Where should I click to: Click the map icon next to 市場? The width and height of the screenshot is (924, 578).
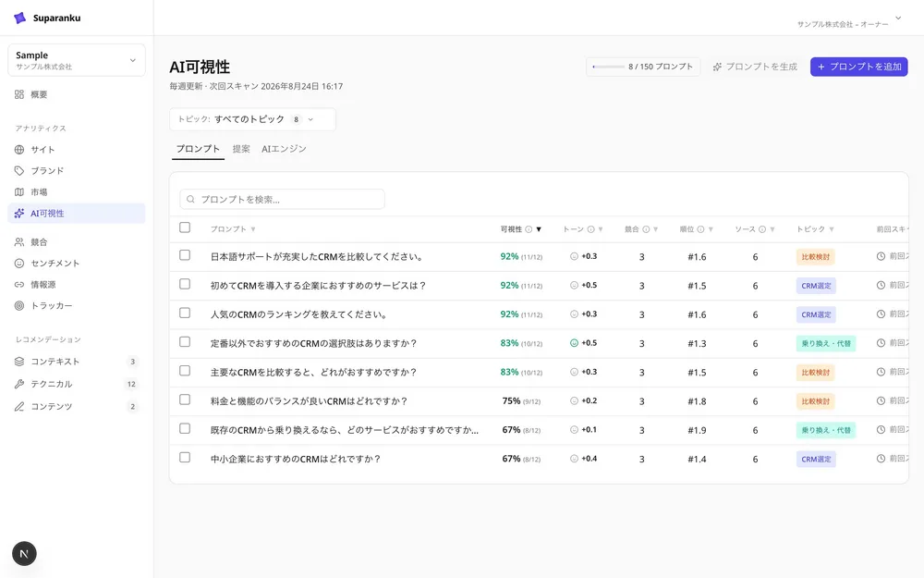click(19, 192)
